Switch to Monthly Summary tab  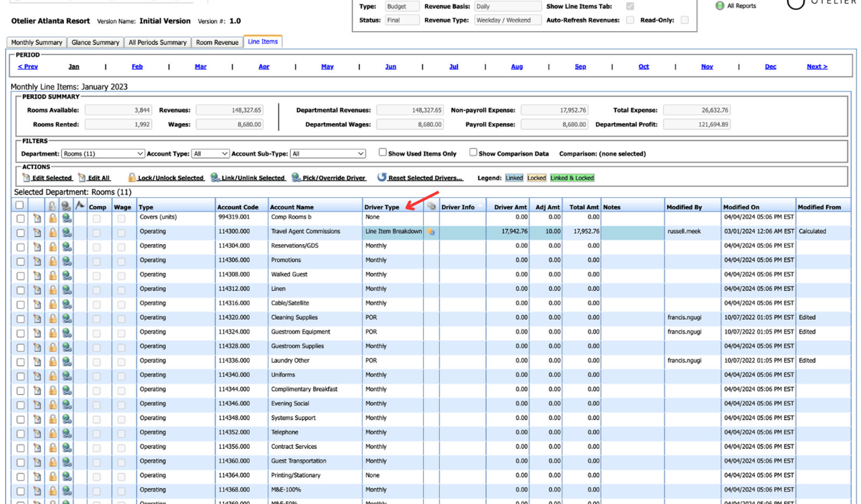pyautogui.click(x=37, y=42)
